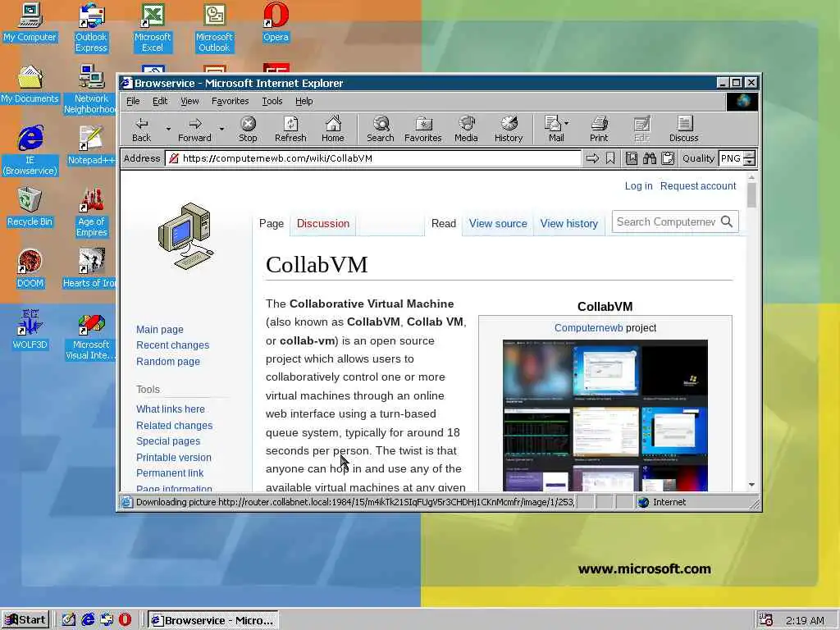This screenshot has height=630, width=840.
Task: Open the Start menu
Action: (25, 620)
